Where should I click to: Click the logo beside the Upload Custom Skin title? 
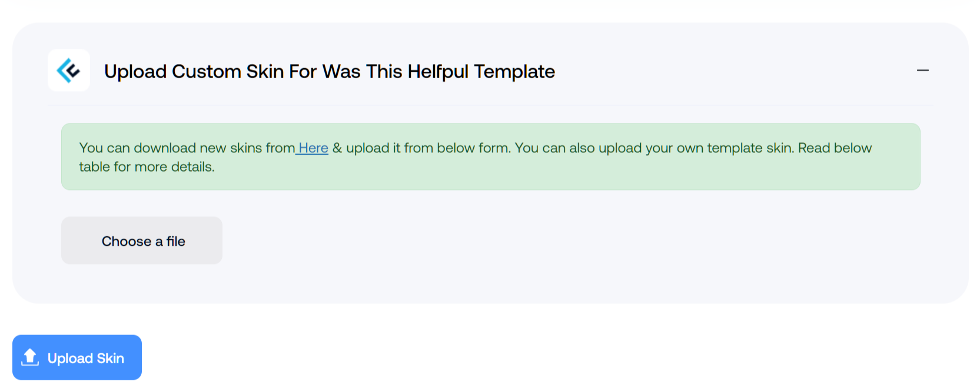[x=68, y=71]
